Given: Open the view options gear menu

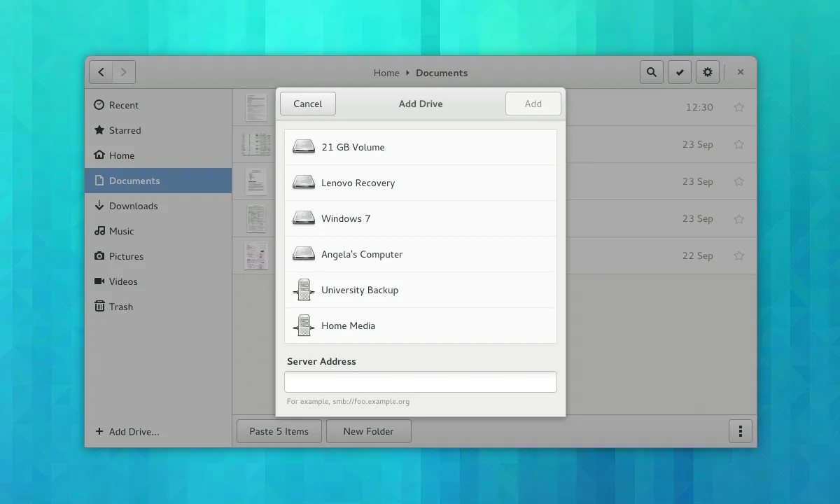Looking at the screenshot, I should click(x=707, y=71).
